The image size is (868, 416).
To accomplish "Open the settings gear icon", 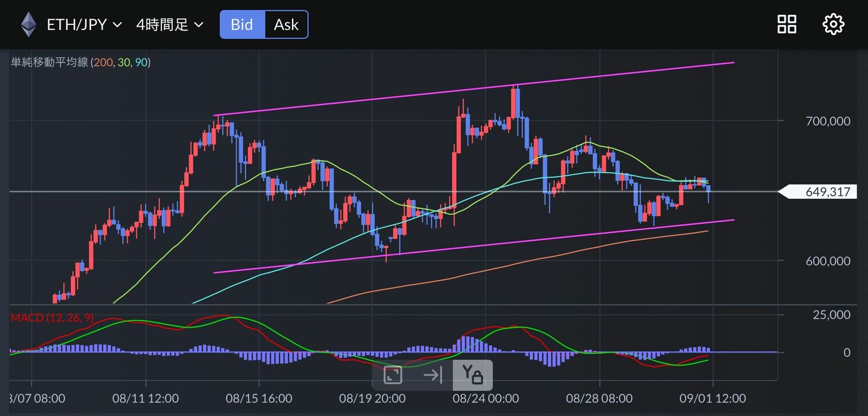I will click(833, 24).
